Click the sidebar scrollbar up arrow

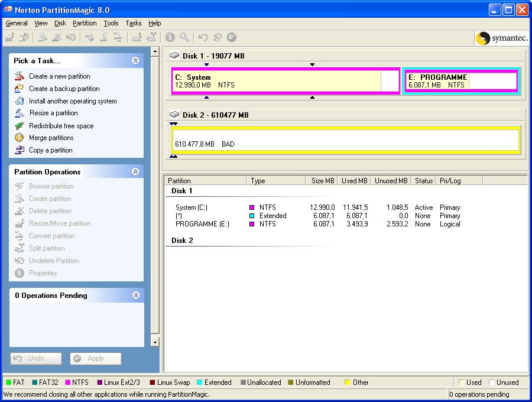tap(155, 51)
